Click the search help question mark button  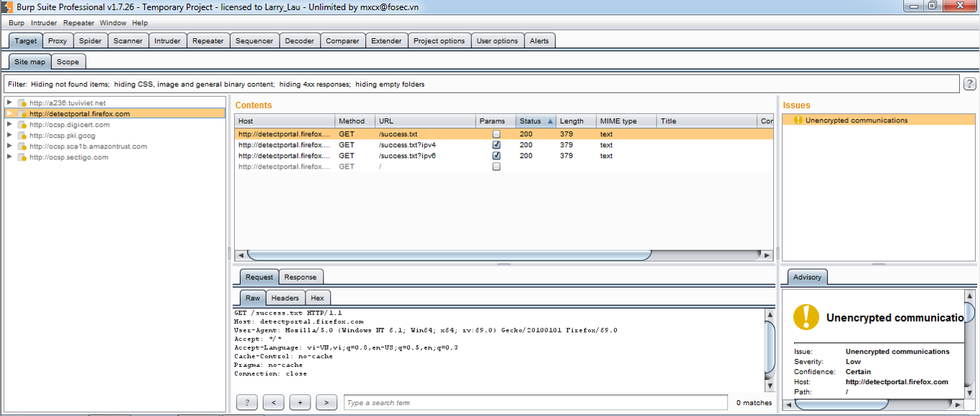tap(247, 402)
